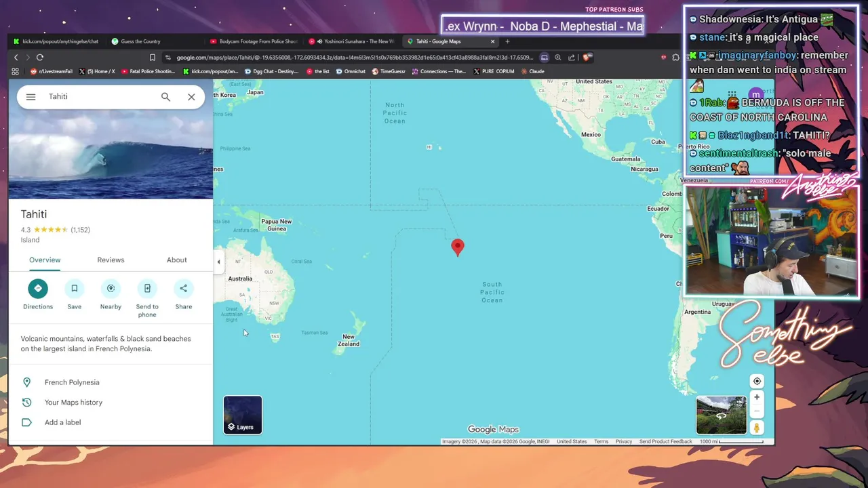The height and width of the screenshot is (488, 868).
Task: Open Your Maps history
Action: [111, 403]
